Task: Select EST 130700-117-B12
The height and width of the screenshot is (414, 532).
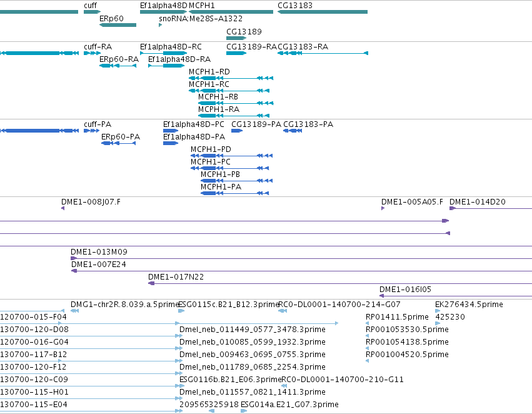Action: pos(34,355)
